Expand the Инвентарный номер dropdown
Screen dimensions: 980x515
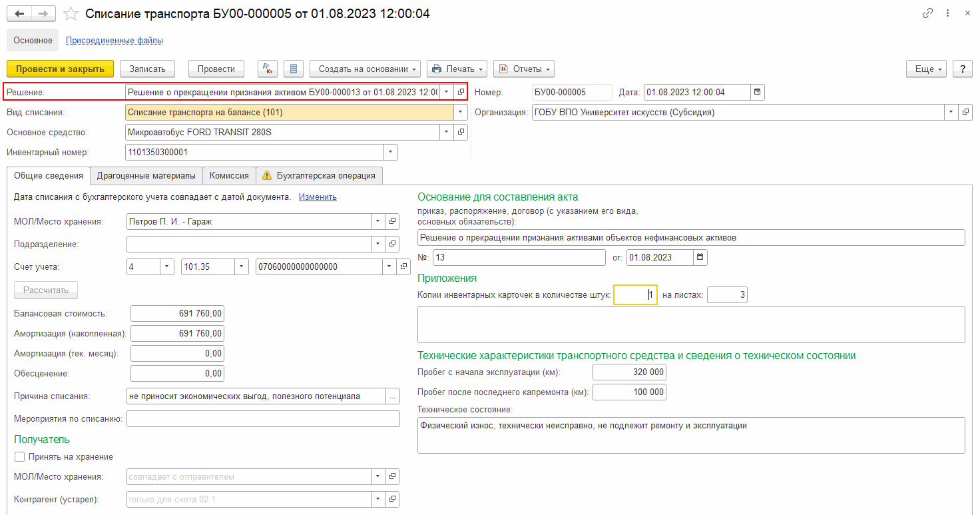(x=391, y=152)
